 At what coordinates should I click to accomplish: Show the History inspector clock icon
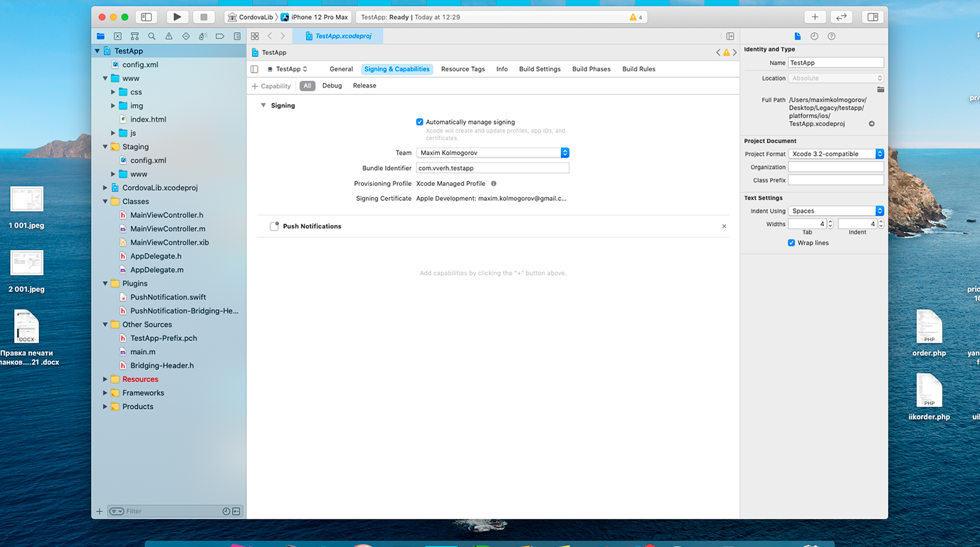pos(814,36)
